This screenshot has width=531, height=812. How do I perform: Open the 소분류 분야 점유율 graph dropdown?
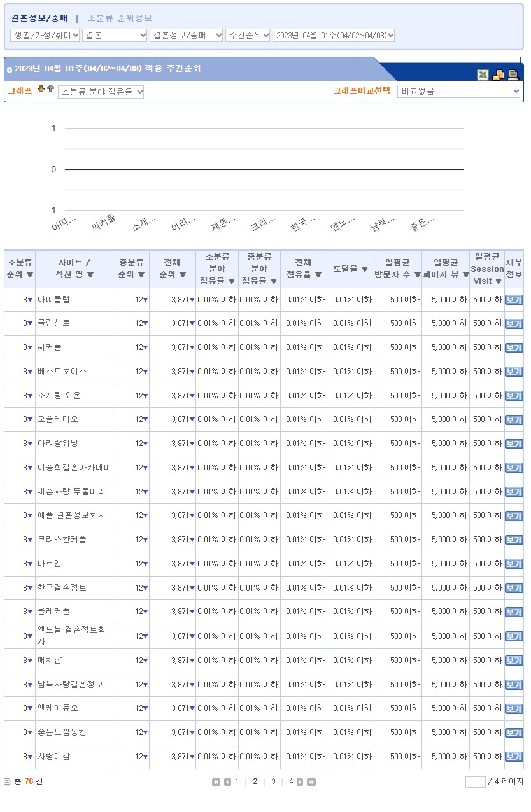coord(101,92)
